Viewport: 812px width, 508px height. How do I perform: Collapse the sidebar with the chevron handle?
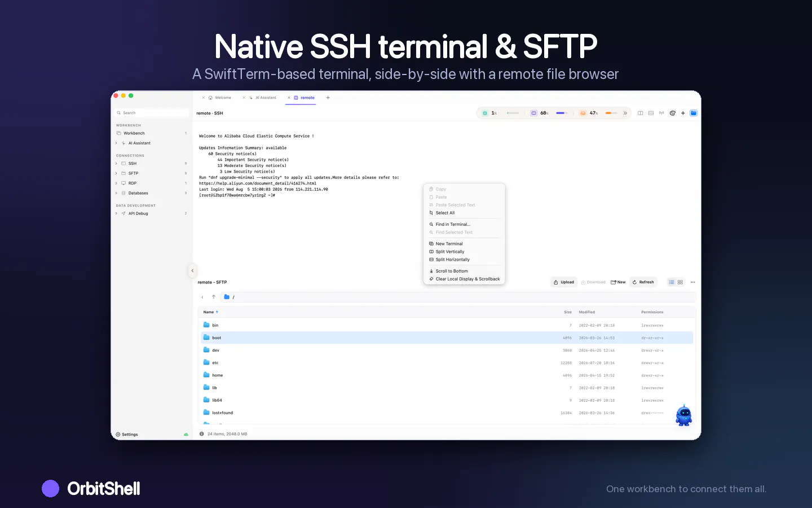(192, 270)
